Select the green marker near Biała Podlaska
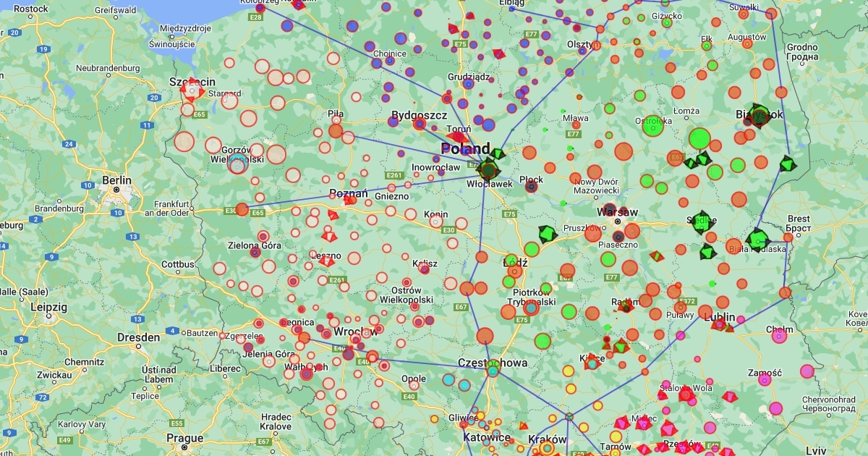The image size is (868, 456). coord(757,239)
